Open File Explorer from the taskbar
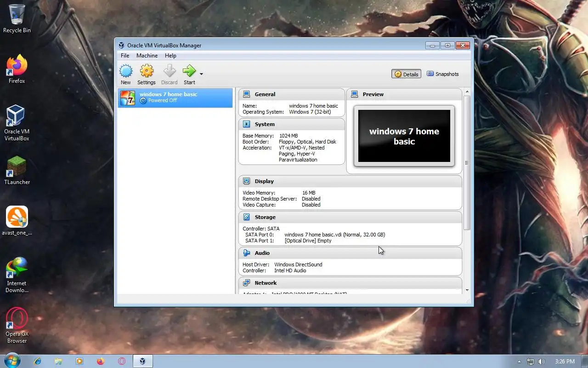Image resolution: width=588 pixels, height=368 pixels. [58, 361]
